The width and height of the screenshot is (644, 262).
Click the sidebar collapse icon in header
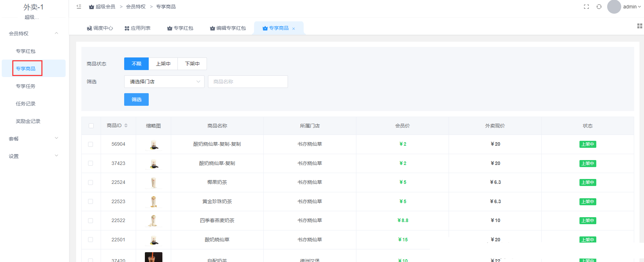point(79,7)
